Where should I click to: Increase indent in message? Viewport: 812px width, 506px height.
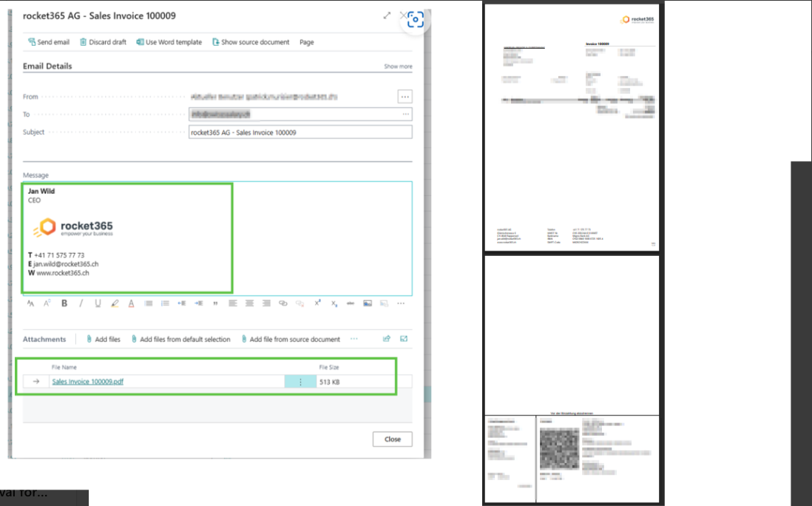[x=198, y=303]
